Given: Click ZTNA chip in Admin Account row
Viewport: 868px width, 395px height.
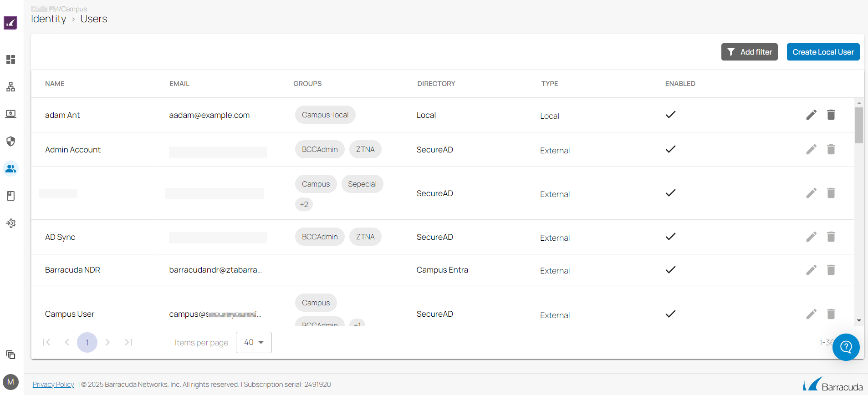Looking at the screenshot, I should click(365, 149).
